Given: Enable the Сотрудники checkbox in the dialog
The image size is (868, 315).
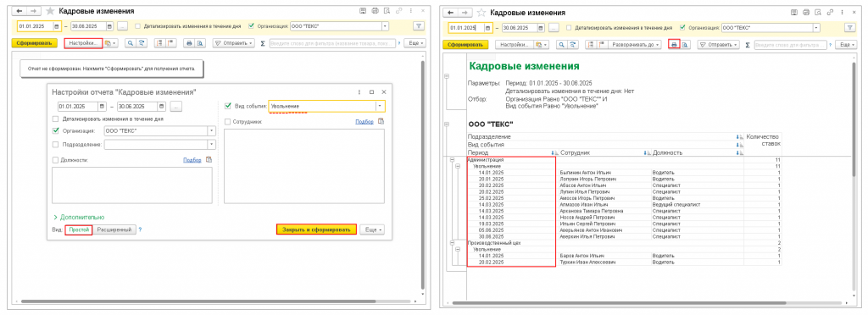Looking at the screenshot, I should [x=228, y=122].
